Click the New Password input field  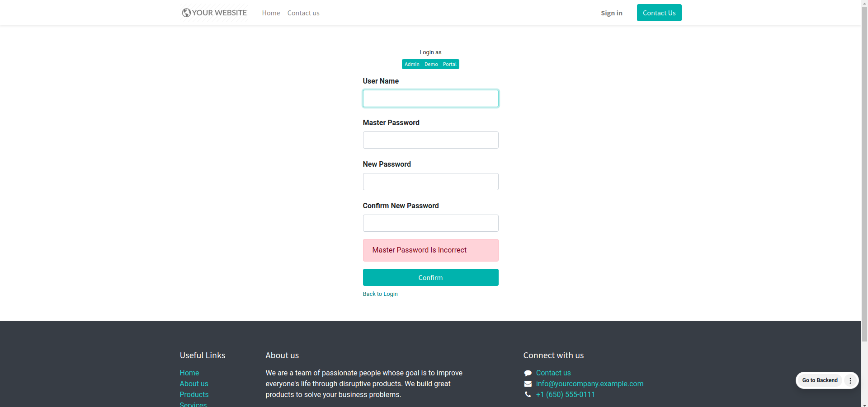[x=430, y=182]
